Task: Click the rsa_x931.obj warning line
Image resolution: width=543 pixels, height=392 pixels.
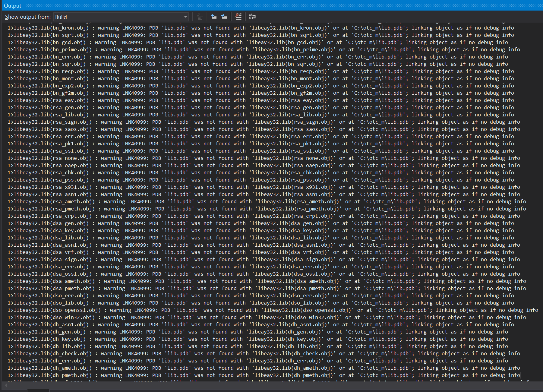Action: [x=264, y=187]
